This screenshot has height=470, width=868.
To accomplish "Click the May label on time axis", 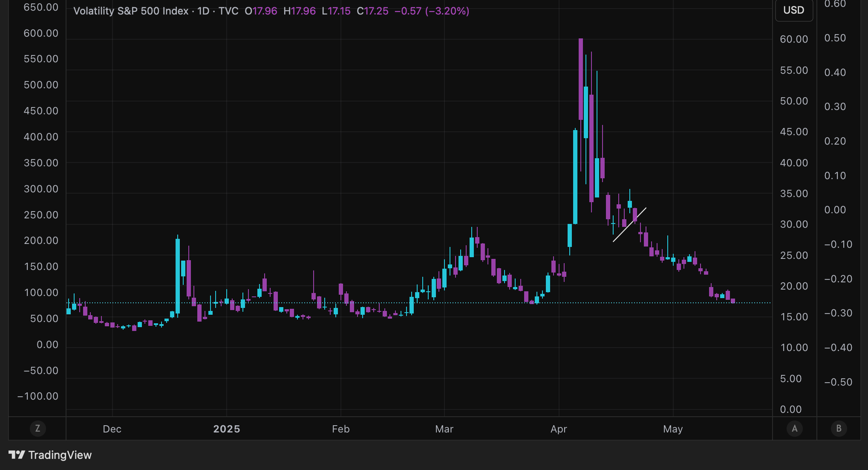I will pos(673,429).
